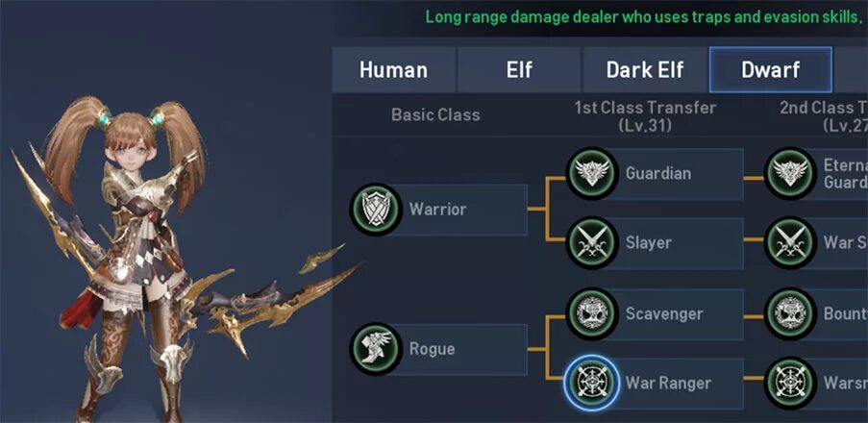This screenshot has width=868, height=423.
Task: Select the Eternal Guardian emblem icon
Action: [790, 173]
